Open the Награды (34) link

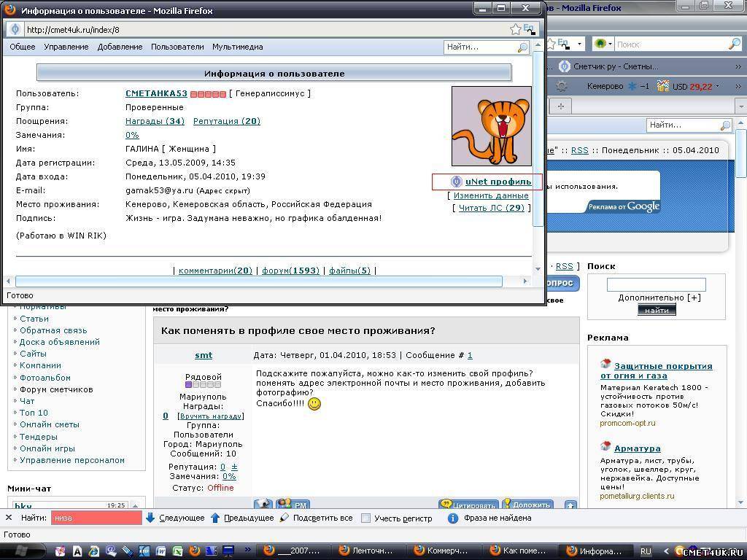[155, 121]
